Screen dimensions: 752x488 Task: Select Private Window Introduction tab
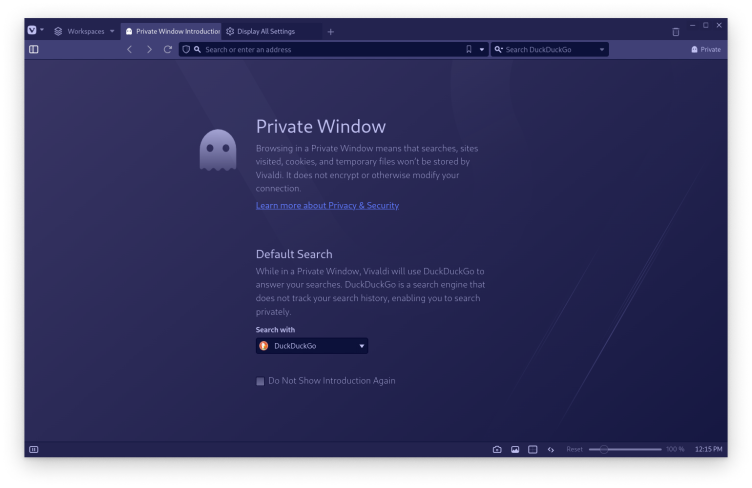[170, 31]
